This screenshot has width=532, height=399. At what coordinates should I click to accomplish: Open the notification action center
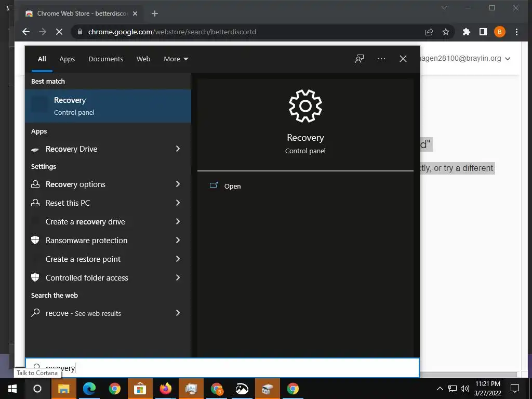[515, 389]
